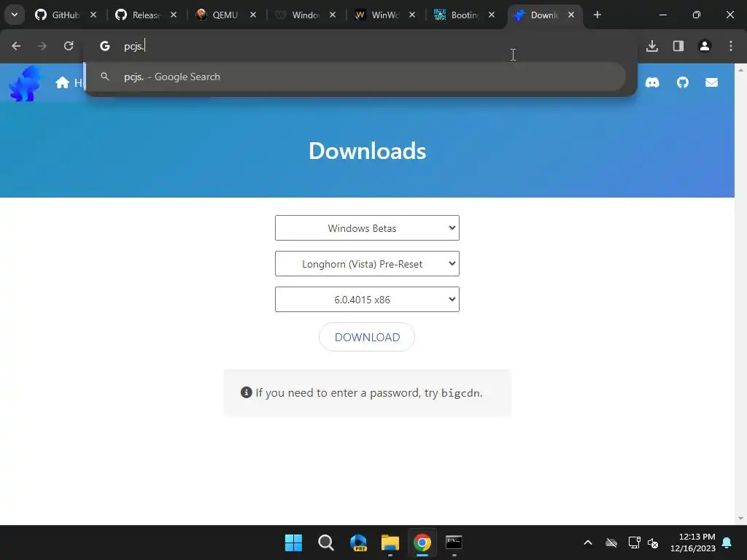747x560 pixels.
Task: Click the blue site logo
Action: (x=26, y=83)
